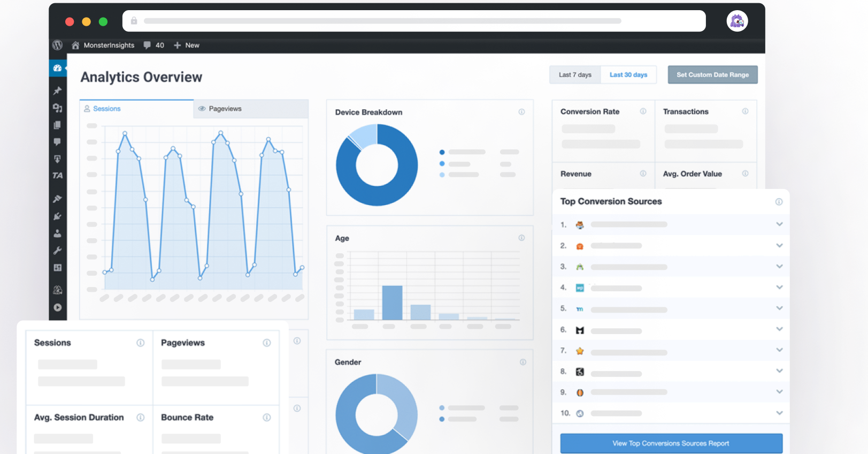Open the Plugins icon in sidebar
Viewport: 868px width, 454px height.
point(57,216)
